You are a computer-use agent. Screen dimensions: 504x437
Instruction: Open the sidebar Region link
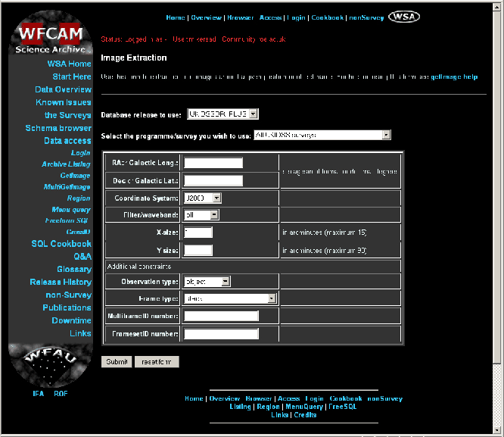tap(79, 198)
